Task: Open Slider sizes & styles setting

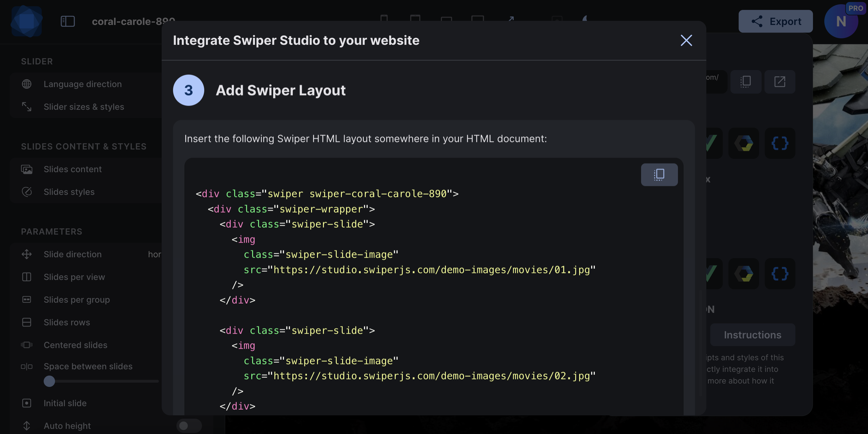Action: tap(86, 106)
